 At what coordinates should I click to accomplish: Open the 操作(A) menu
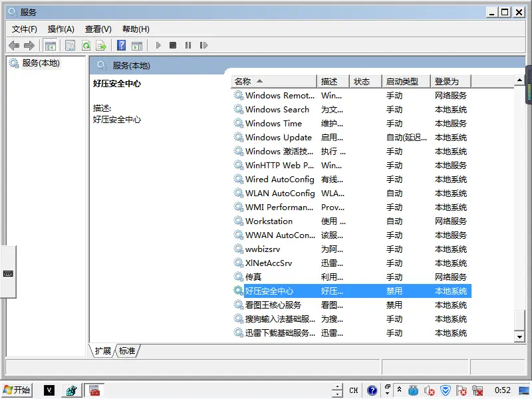pyautogui.click(x=61, y=29)
